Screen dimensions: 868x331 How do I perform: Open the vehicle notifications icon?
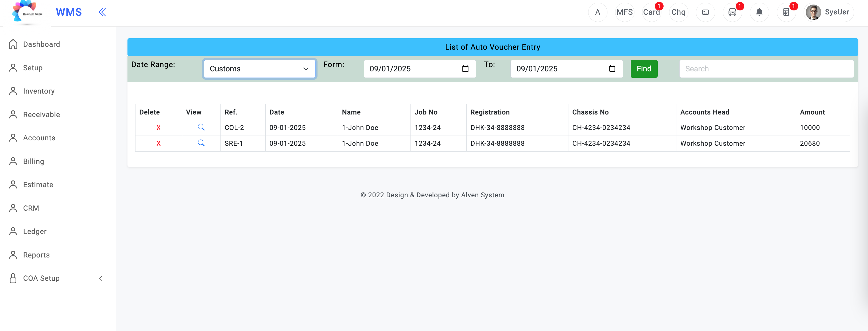coord(732,12)
